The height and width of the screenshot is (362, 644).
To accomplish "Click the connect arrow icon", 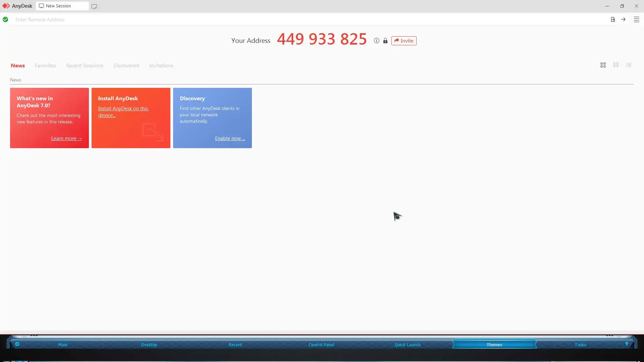I will pos(623,19).
